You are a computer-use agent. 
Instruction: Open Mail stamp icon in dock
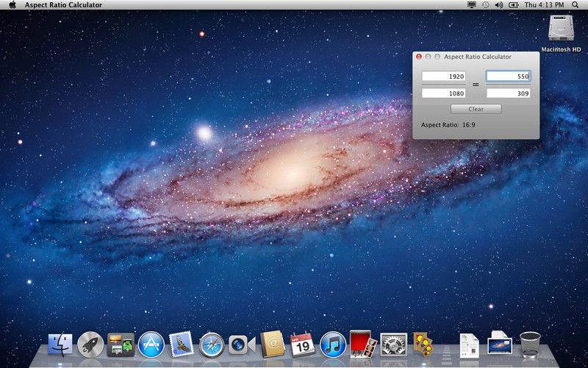pyautogui.click(x=181, y=344)
